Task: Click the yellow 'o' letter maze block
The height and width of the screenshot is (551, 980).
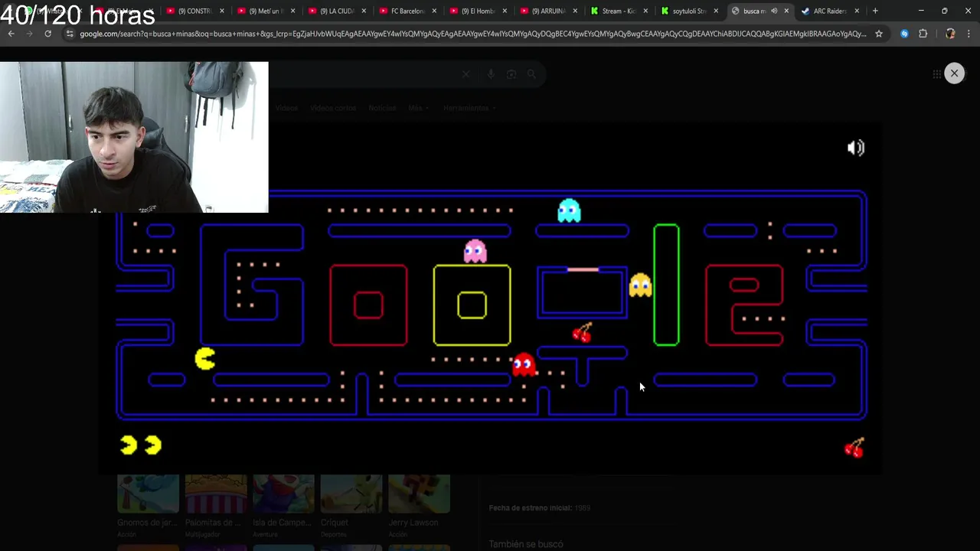Action: 472,305
